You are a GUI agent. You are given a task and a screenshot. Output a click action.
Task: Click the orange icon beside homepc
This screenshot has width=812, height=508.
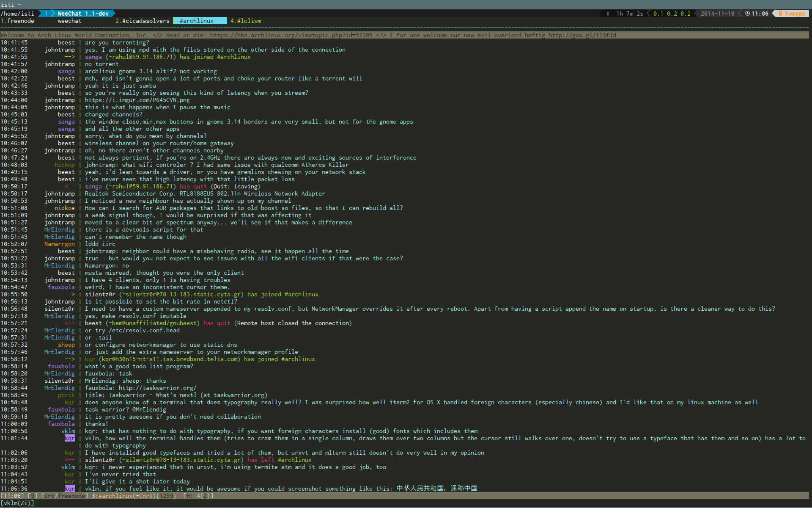pyautogui.click(x=780, y=14)
